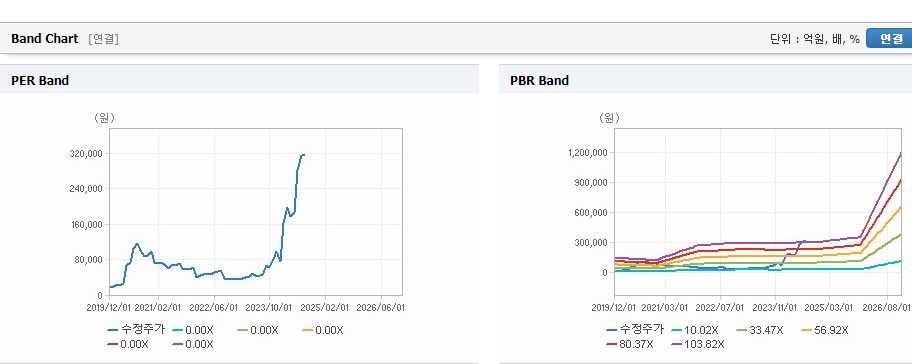The width and height of the screenshot is (912, 364).
Task: Select the PER Band panel header
Action: (x=239, y=80)
